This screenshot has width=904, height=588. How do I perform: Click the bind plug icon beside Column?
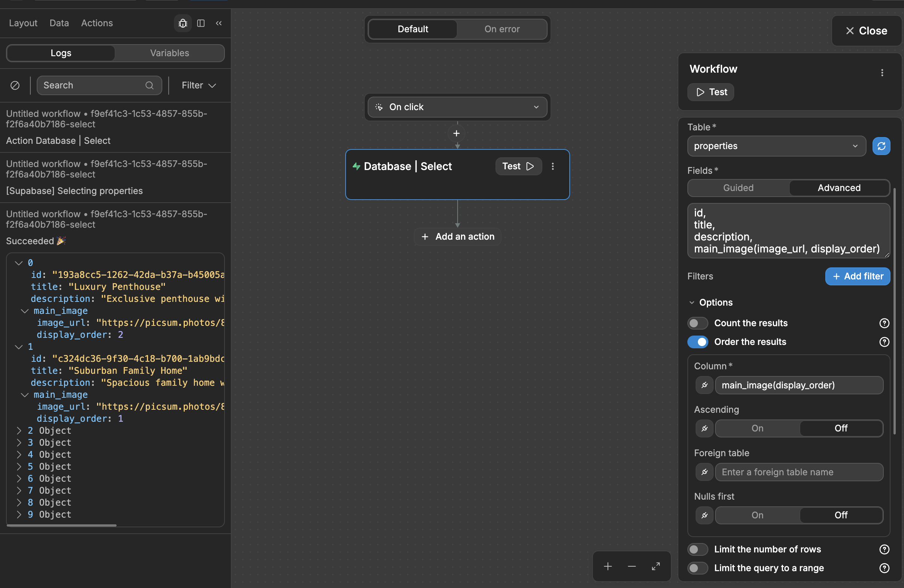[704, 385]
